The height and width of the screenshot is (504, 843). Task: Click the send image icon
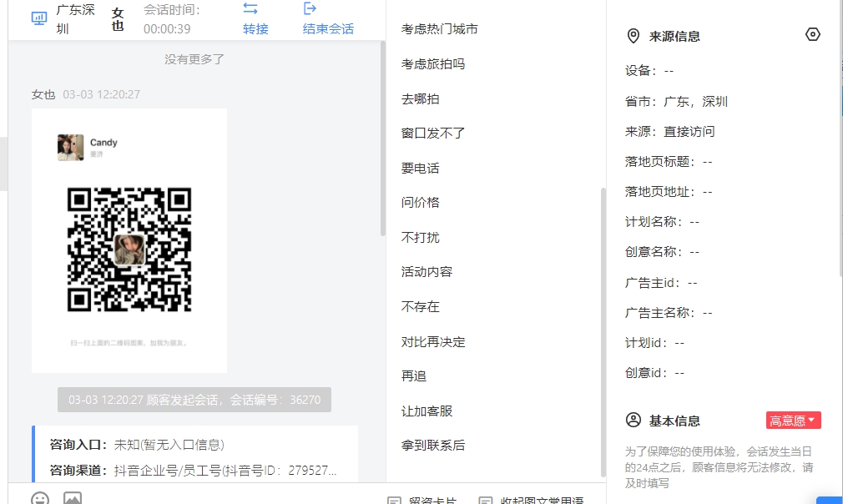[x=73, y=499]
